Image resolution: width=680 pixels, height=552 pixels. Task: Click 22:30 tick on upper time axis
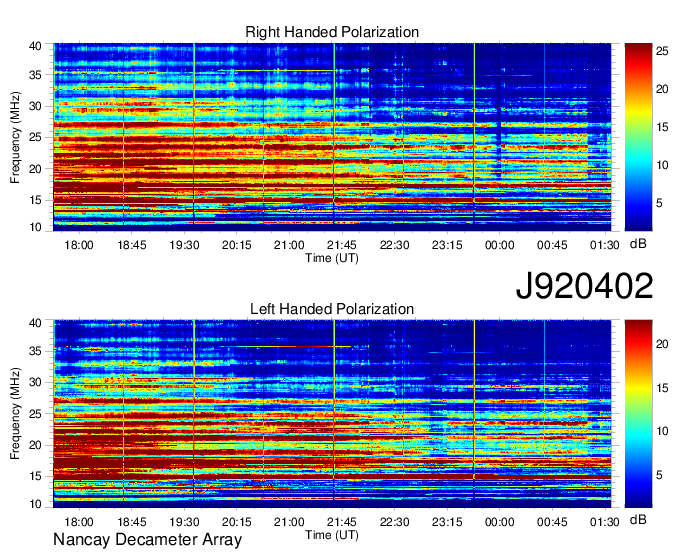(x=394, y=245)
